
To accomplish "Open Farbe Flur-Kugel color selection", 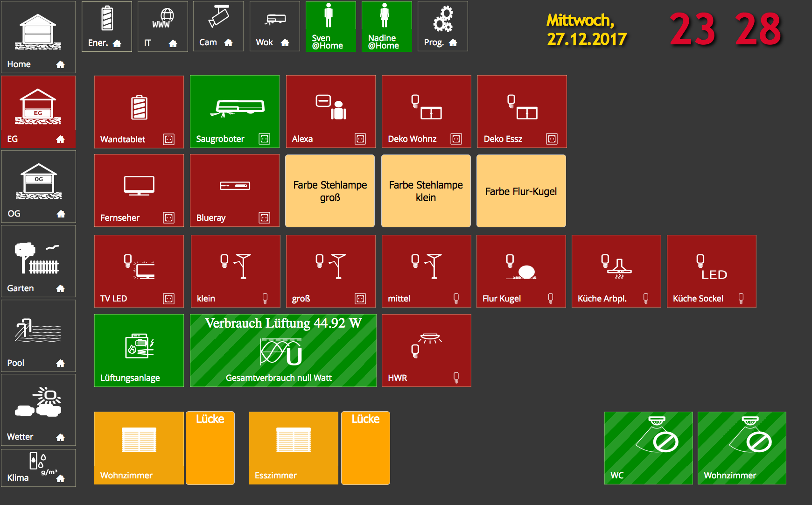I will click(521, 191).
